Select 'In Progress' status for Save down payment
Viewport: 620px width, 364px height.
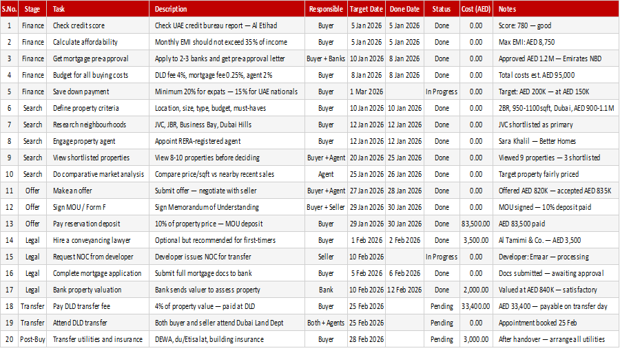(x=442, y=92)
